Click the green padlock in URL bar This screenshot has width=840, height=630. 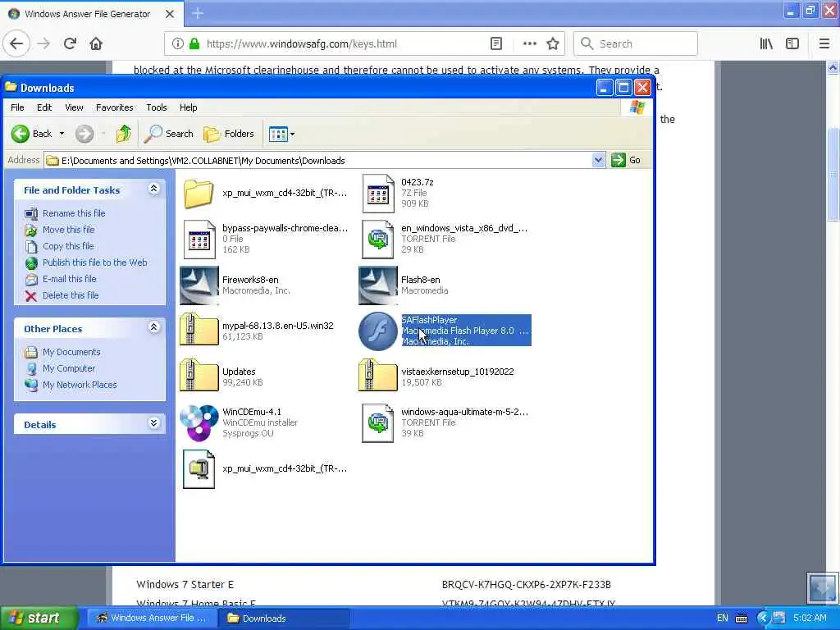pos(194,43)
